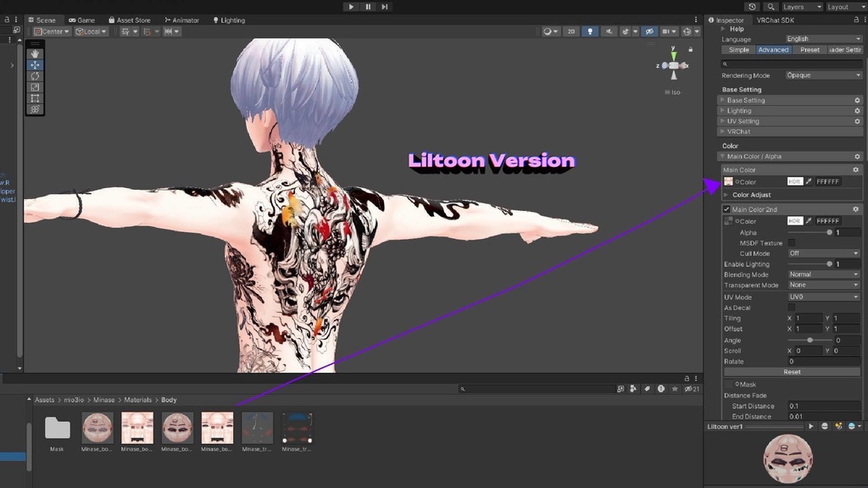Click the Simple mode button

(x=738, y=50)
